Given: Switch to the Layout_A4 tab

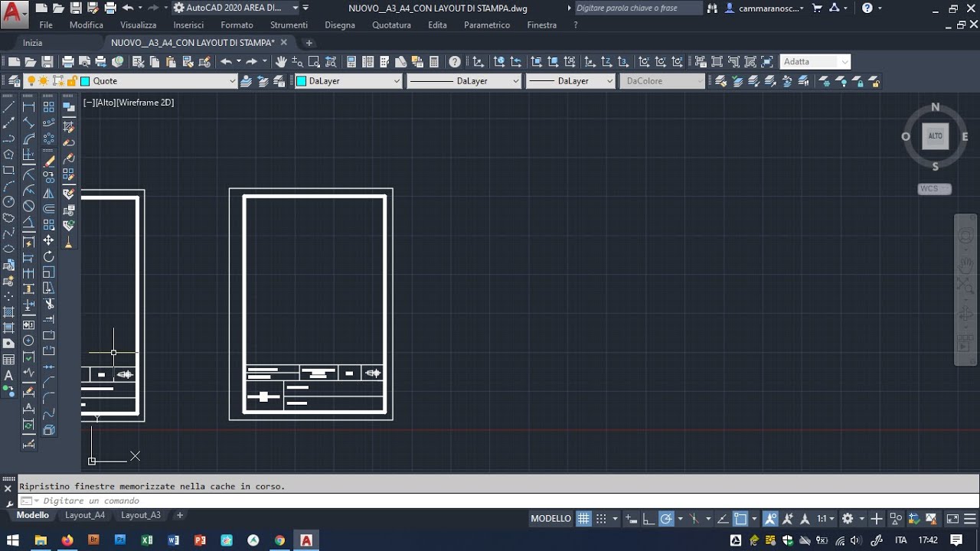Looking at the screenshot, I should [85, 516].
